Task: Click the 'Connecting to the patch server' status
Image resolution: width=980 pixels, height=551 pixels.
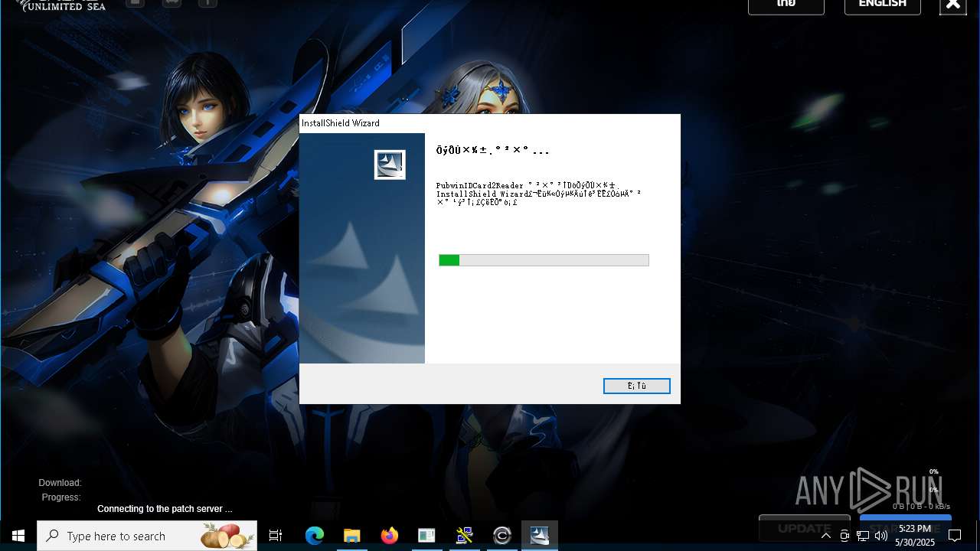Action: [x=165, y=509]
